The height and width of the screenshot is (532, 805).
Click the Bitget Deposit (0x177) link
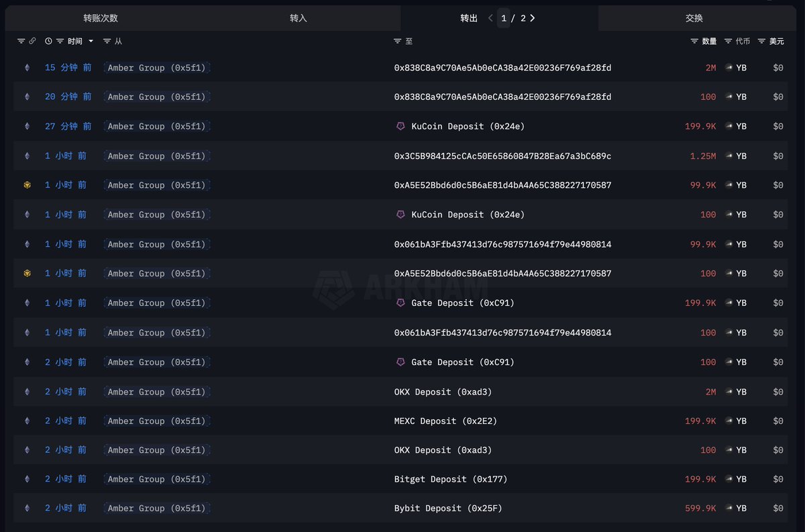click(451, 480)
